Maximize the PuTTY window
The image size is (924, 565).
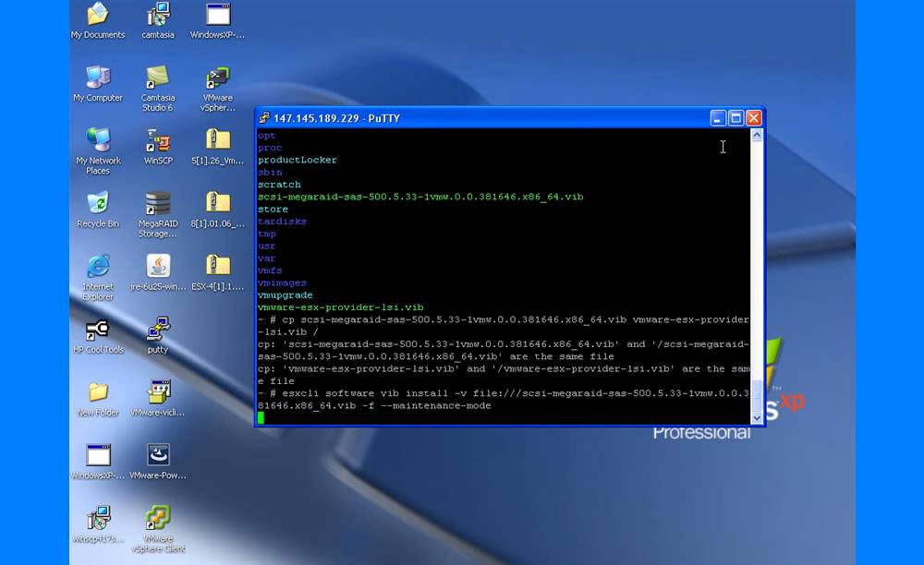(736, 118)
